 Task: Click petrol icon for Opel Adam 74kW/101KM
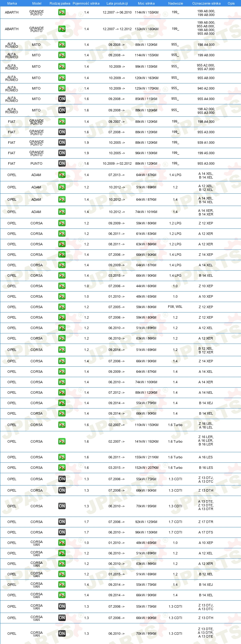(62, 212)
